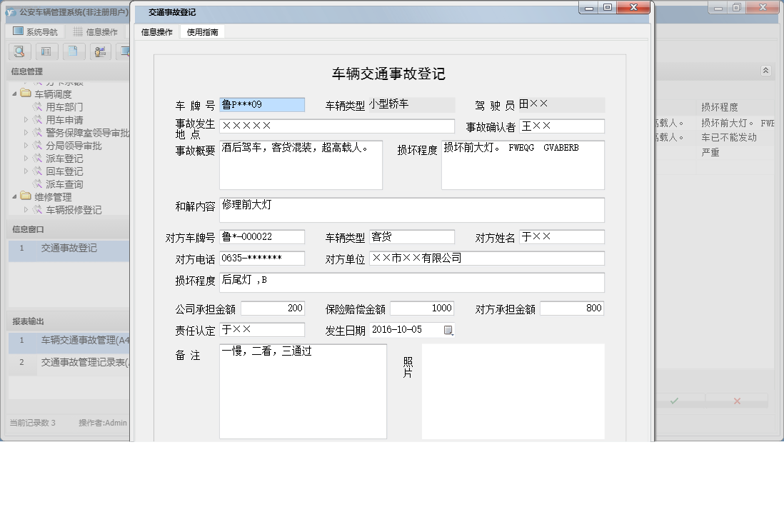Screen dimensions: 784x532
Task: Switch to 系统导航 tab in main window
Action: pyautogui.click(x=35, y=32)
